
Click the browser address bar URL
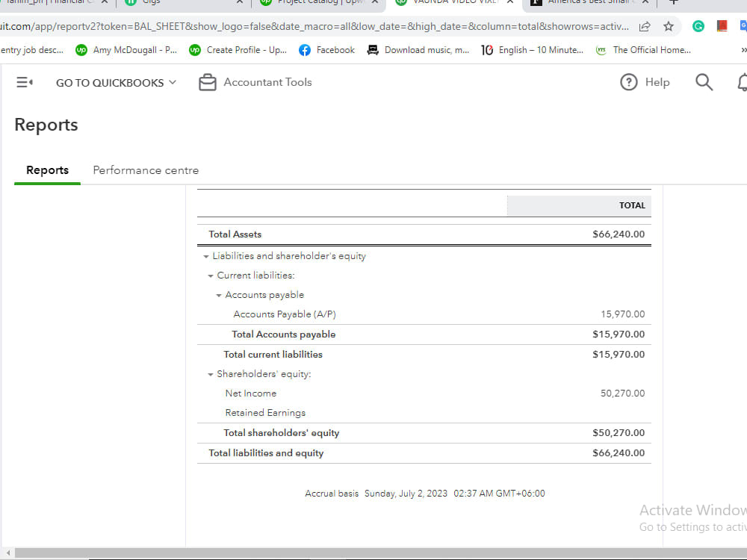314,26
